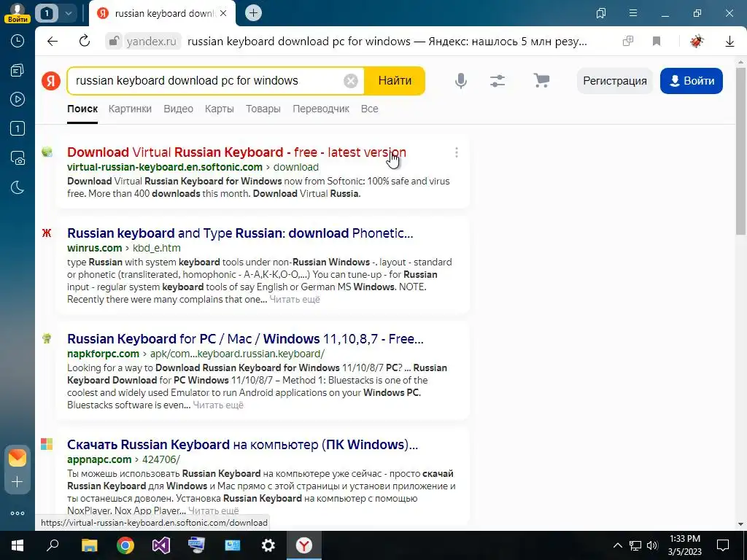
Task: Launch Google Chrome from taskbar
Action: 125,545
